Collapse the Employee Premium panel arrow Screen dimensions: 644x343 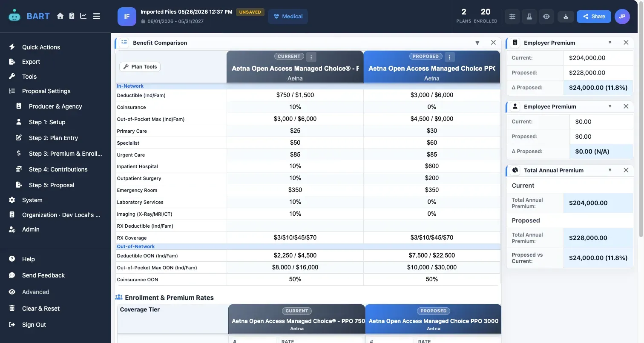coord(610,106)
